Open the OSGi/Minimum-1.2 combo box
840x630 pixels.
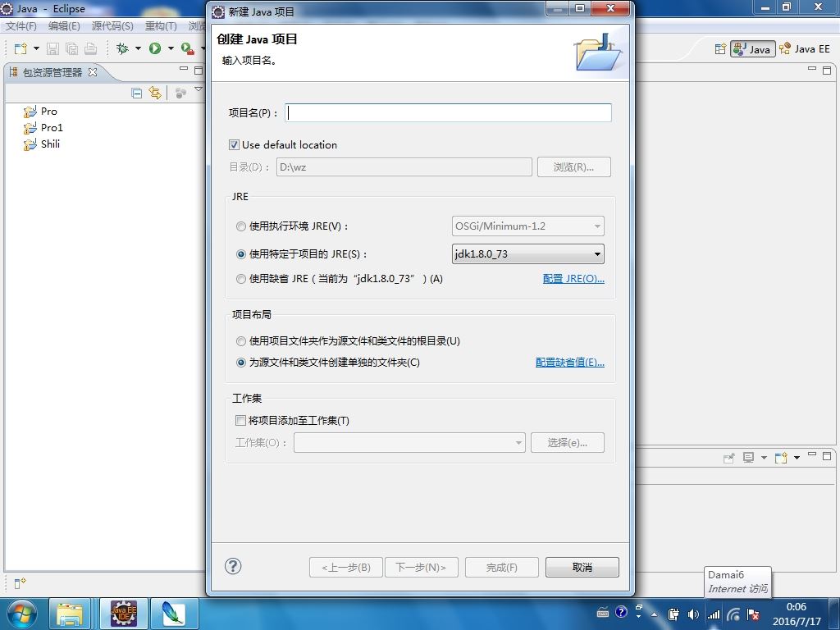click(527, 226)
